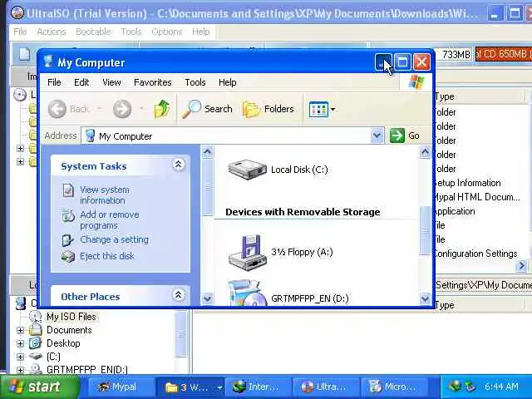Open Edit menu in My Computer
This screenshot has height=399, width=532.
(x=81, y=82)
